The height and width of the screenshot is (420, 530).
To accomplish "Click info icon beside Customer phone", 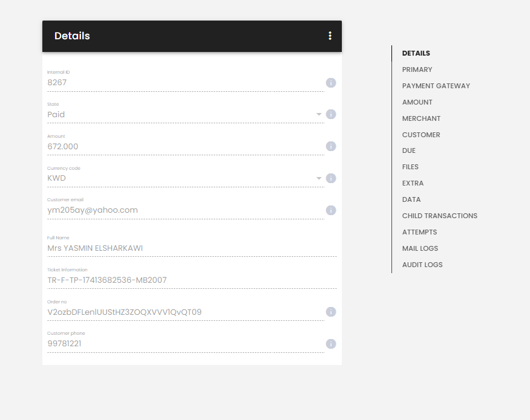I will 331,344.
